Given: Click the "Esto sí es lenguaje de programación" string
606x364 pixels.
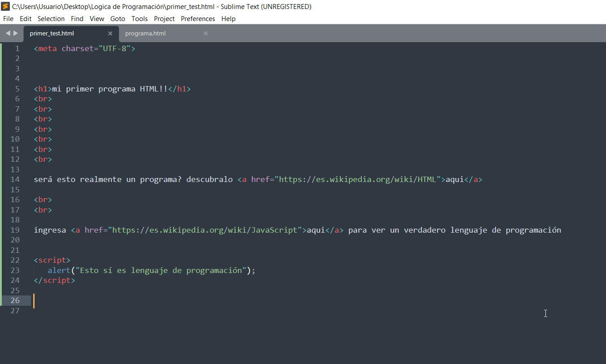Looking at the screenshot, I should click(x=161, y=270).
